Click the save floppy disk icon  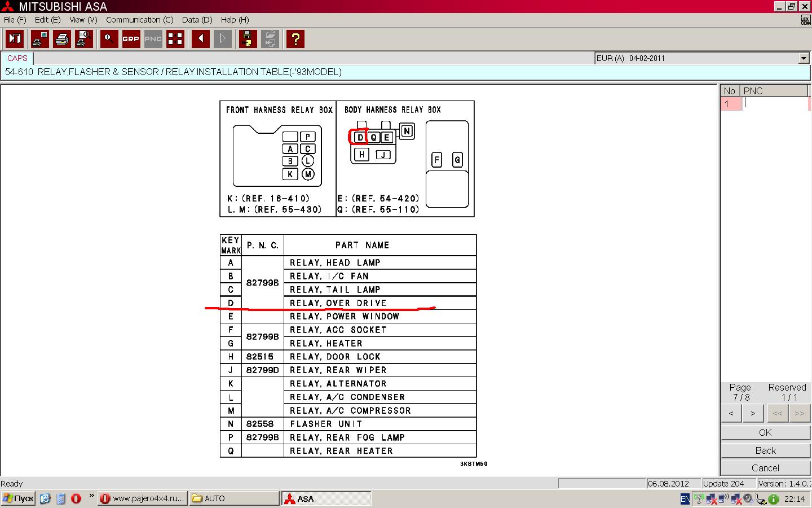tap(247, 39)
